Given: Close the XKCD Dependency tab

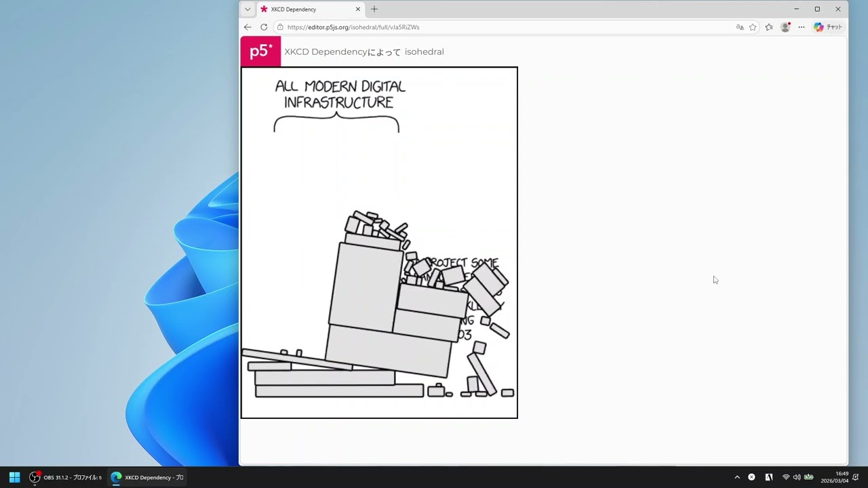Looking at the screenshot, I should [x=358, y=9].
